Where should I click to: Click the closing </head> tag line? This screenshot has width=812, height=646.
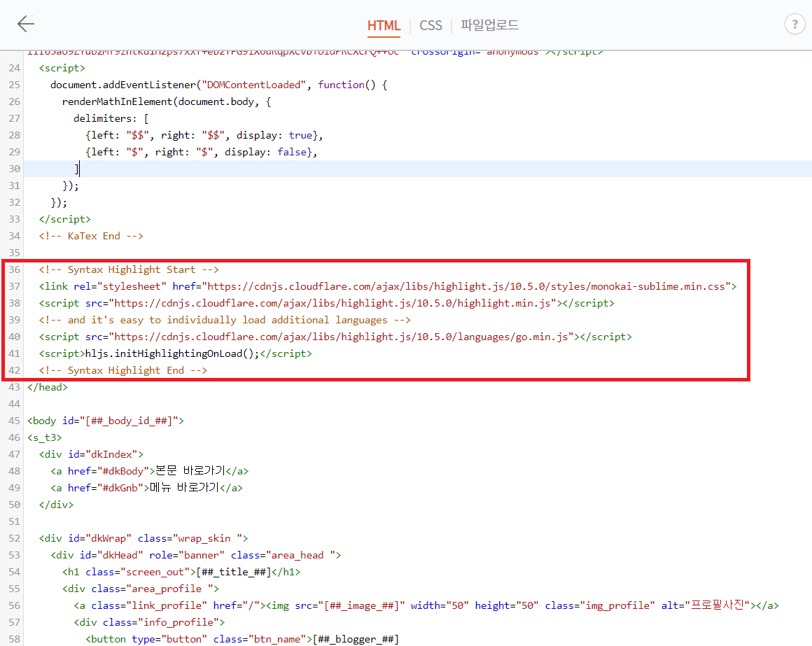click(x=47, y=387)
